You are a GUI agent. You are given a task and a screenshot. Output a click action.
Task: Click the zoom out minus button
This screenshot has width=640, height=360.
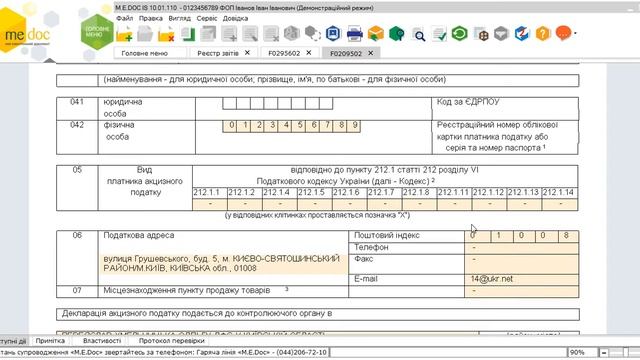tap(604, 352)
